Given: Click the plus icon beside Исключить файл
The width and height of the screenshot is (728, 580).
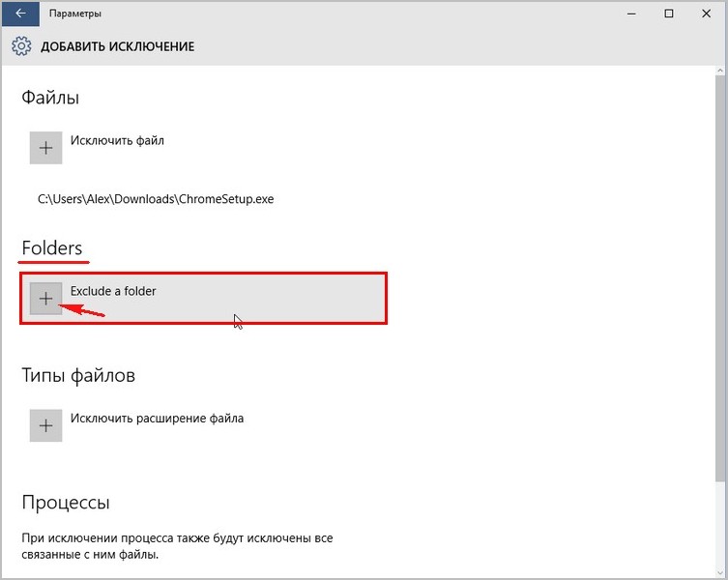Looking at the screenshot, I should (x=45, y=148).
